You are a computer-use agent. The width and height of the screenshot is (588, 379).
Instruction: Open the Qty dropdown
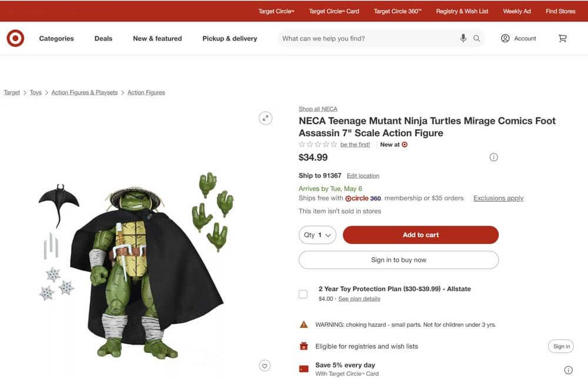[318, 234]
